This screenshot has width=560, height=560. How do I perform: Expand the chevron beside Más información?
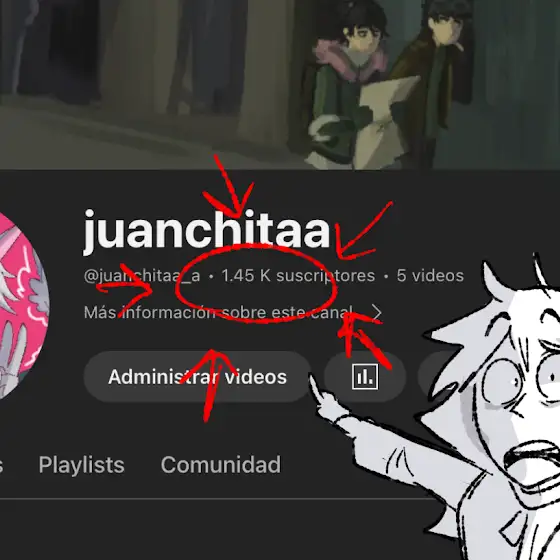click(x=377, y=312)
